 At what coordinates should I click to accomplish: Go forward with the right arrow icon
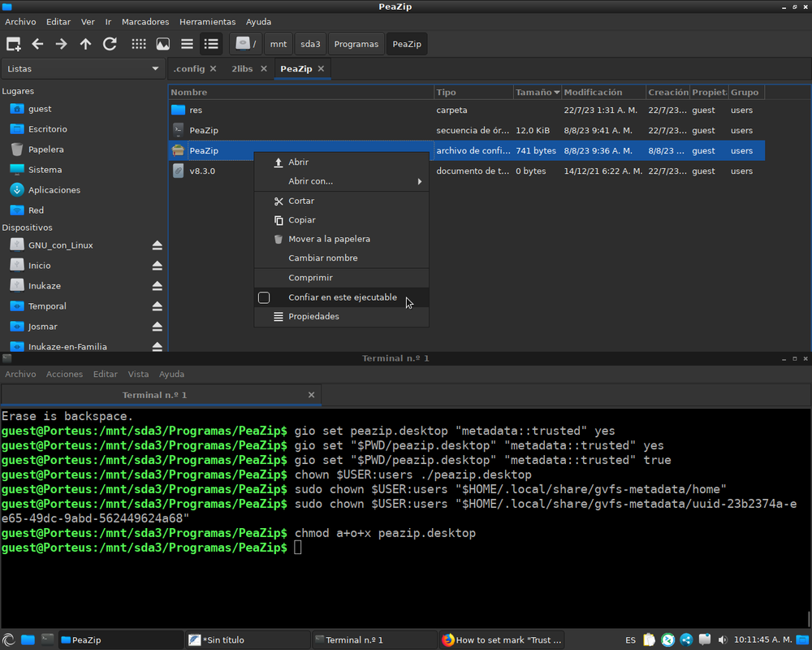[61, 44]
